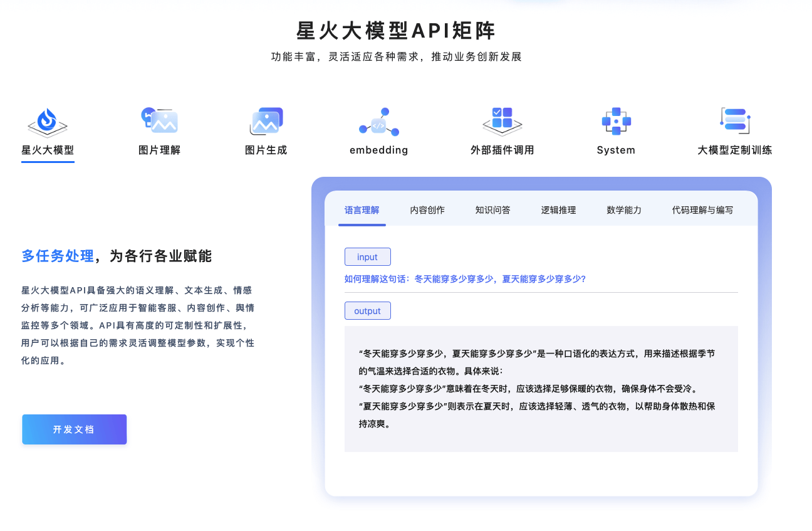Select the 图片生成 label
The width and height of the screenshot is (812, 531).
click(266, 150)
